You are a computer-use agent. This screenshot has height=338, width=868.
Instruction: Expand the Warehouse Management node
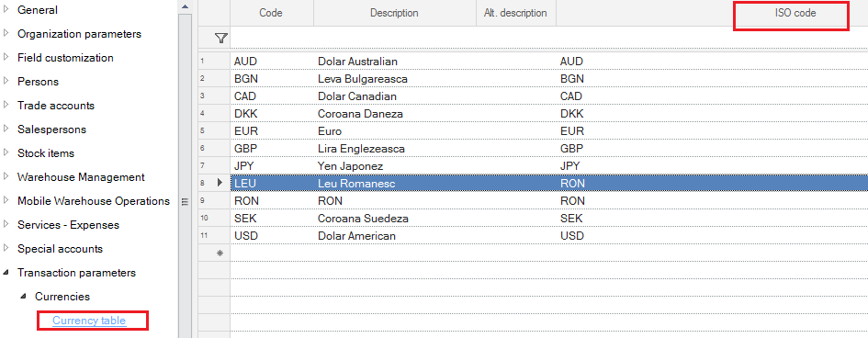pos(6,177)
